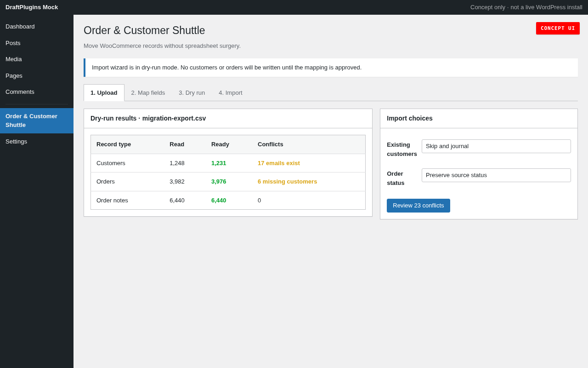Click Dry-run results migration-export.csv heading

tap(148, 118)
